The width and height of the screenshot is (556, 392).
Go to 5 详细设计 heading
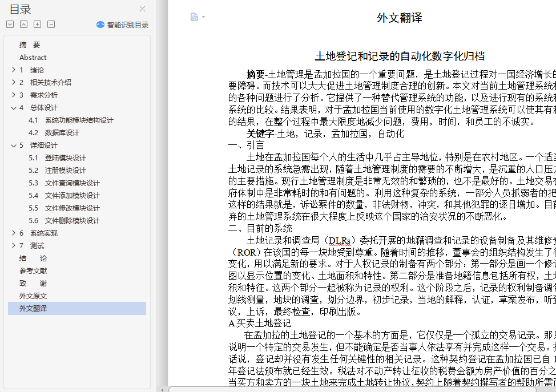(x=38, y=146)
